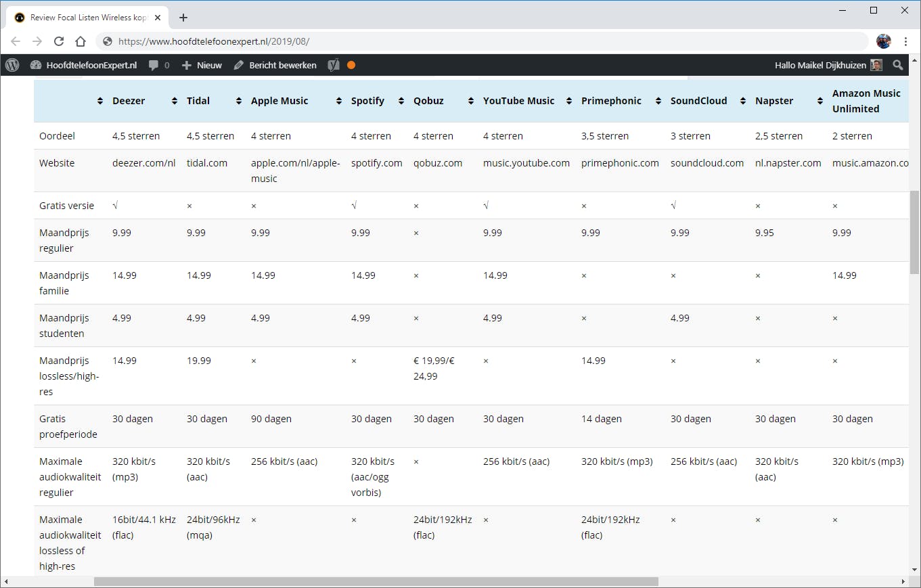Sort table by the first blank column

(102, 101)
